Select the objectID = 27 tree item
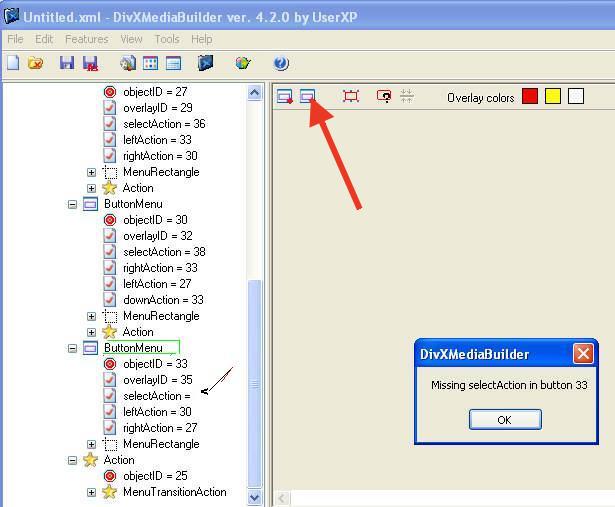 click(155, 92)
